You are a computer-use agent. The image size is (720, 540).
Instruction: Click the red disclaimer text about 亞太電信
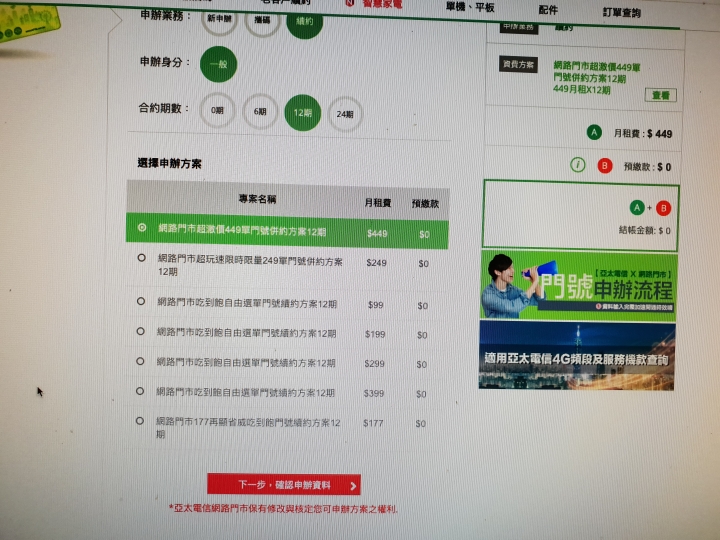(283, 509)
